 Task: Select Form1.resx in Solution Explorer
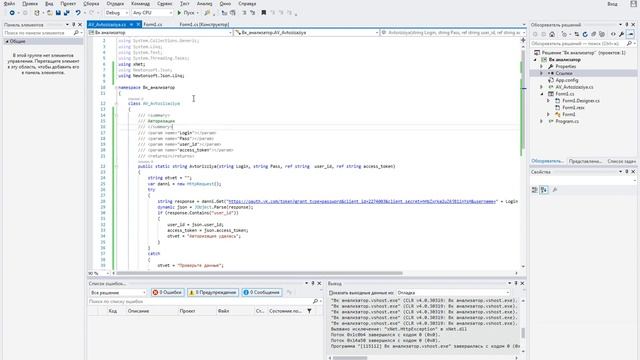[x=573, y=108]
